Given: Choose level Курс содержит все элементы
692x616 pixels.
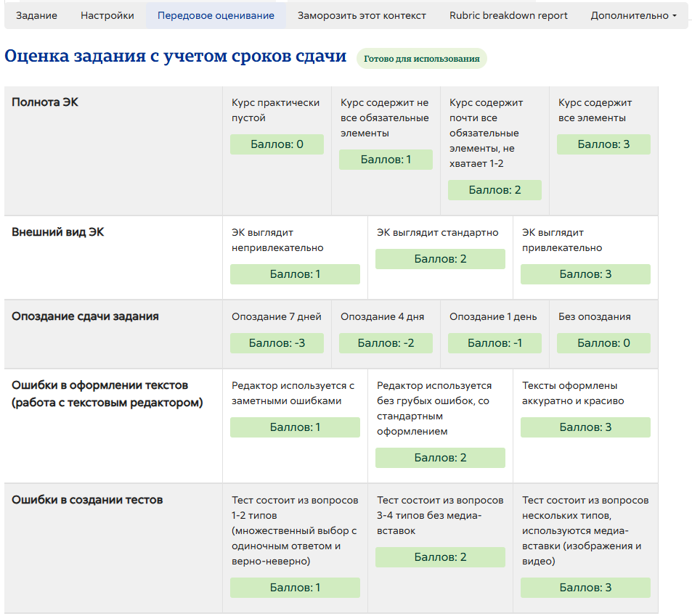Looking at the screenshot, I should [595, 110].
